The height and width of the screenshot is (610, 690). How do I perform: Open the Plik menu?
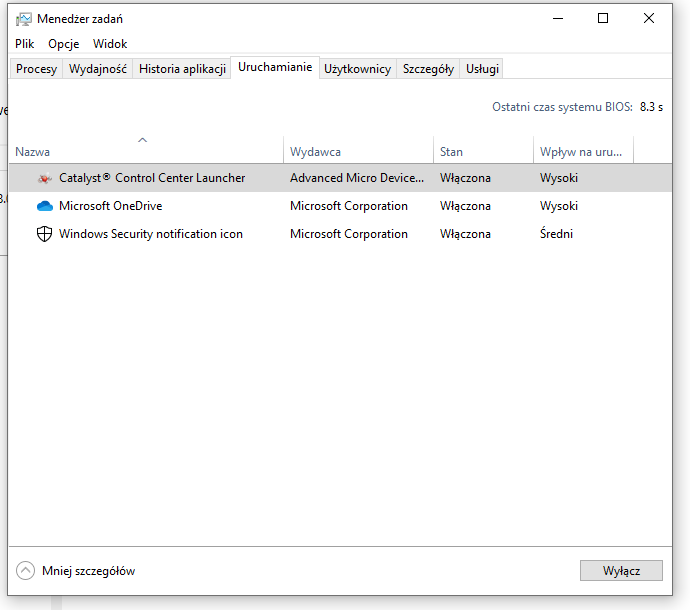click(25, 44)
